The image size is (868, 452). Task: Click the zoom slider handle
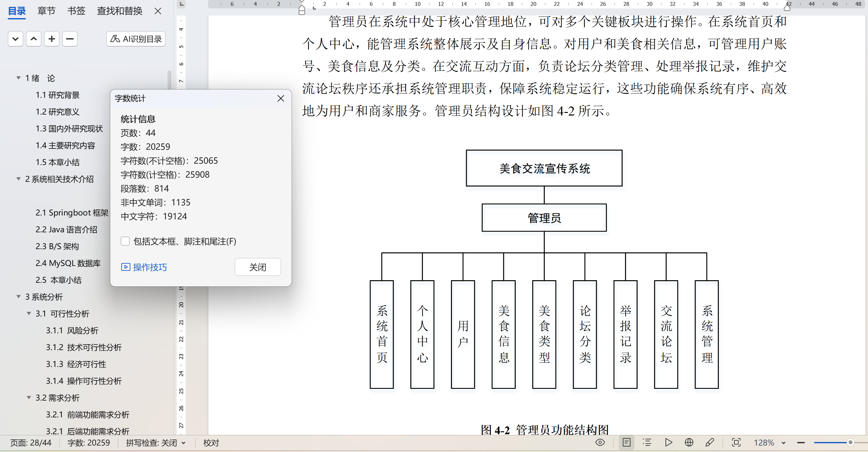pyautogui.click(x=850, y=442)
